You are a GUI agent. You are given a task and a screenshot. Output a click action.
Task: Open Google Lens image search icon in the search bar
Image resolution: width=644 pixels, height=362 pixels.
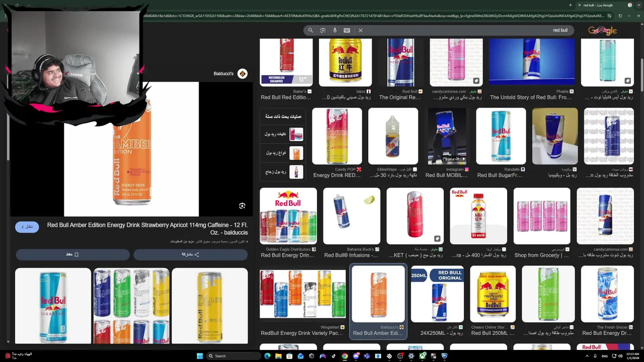(323, 30)
